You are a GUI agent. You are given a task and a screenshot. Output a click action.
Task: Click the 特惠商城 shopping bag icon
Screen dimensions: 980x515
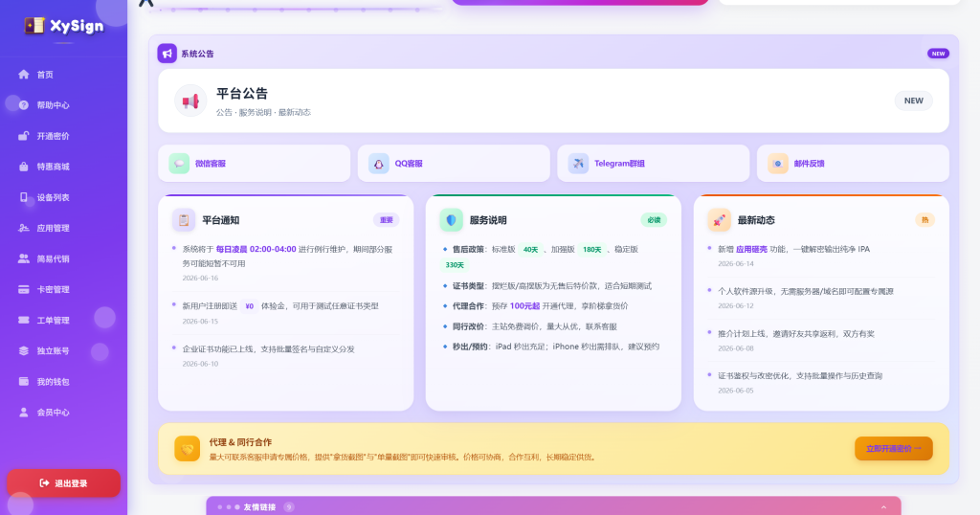pyautogui.click(x=24, y=167)
